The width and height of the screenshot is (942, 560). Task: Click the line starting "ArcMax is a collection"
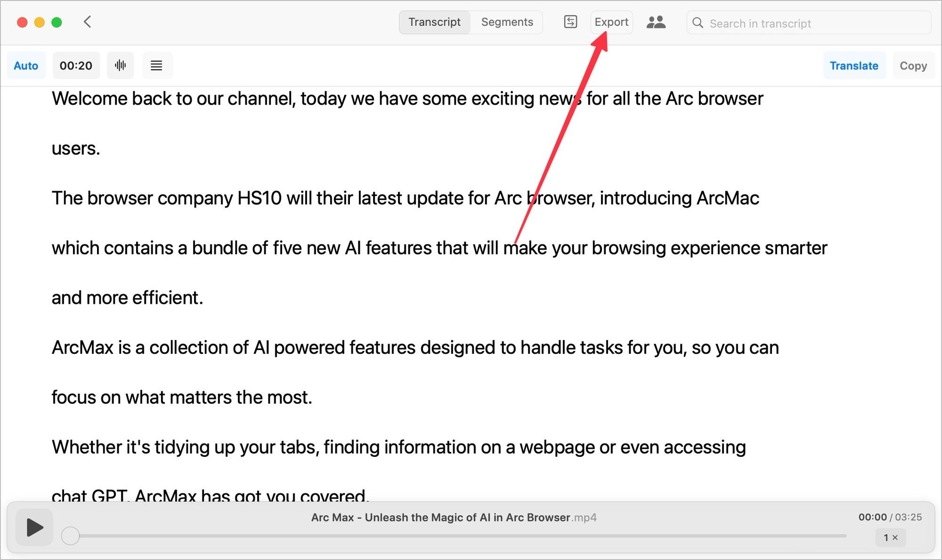415,348
